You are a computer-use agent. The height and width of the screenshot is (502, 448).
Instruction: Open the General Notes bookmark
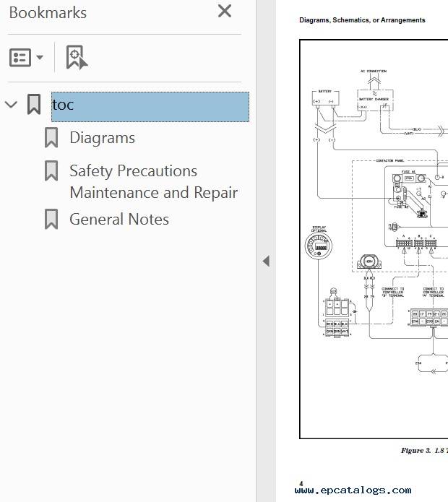pos(119,220)
